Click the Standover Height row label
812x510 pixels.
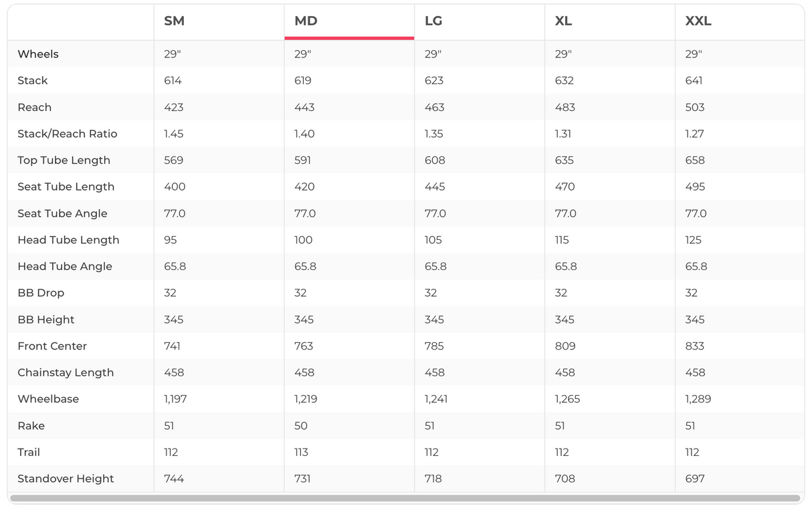[66, 479]
